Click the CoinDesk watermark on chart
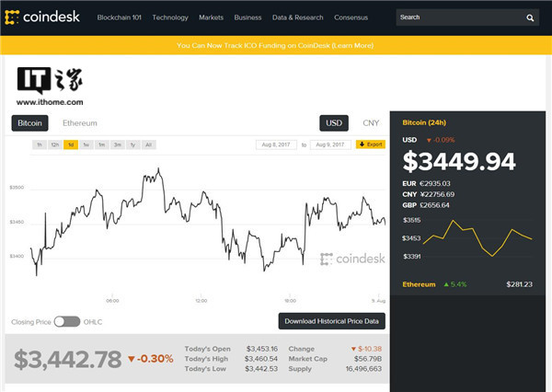This screenshot has width=552, height=392. click(x=352, y=259)
